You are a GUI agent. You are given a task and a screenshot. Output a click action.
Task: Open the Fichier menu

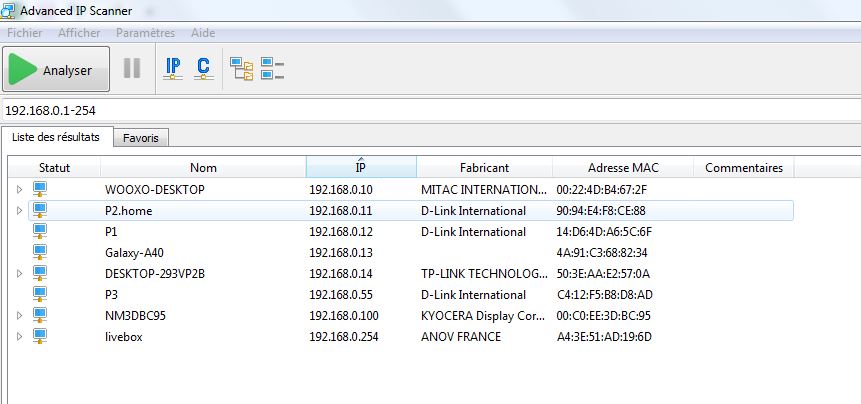25,33
